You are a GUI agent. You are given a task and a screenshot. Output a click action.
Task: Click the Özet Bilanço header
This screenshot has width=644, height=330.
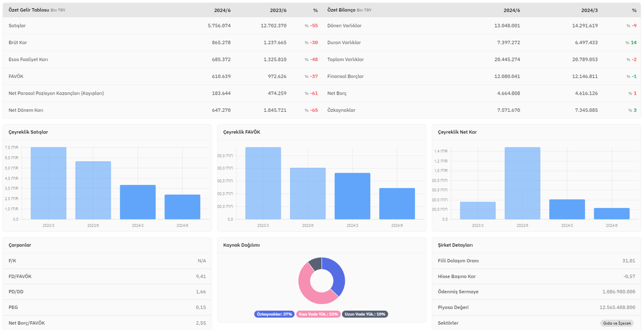(341, 10)
